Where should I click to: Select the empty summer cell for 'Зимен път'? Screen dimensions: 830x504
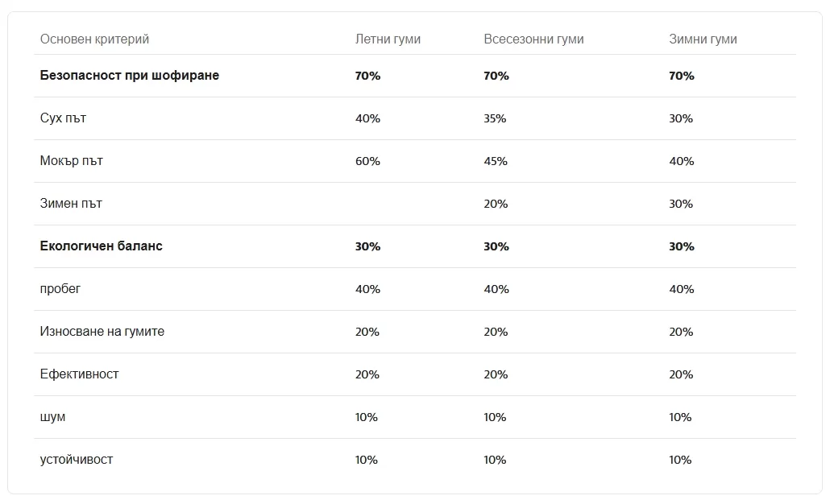(x=413, y=204)
